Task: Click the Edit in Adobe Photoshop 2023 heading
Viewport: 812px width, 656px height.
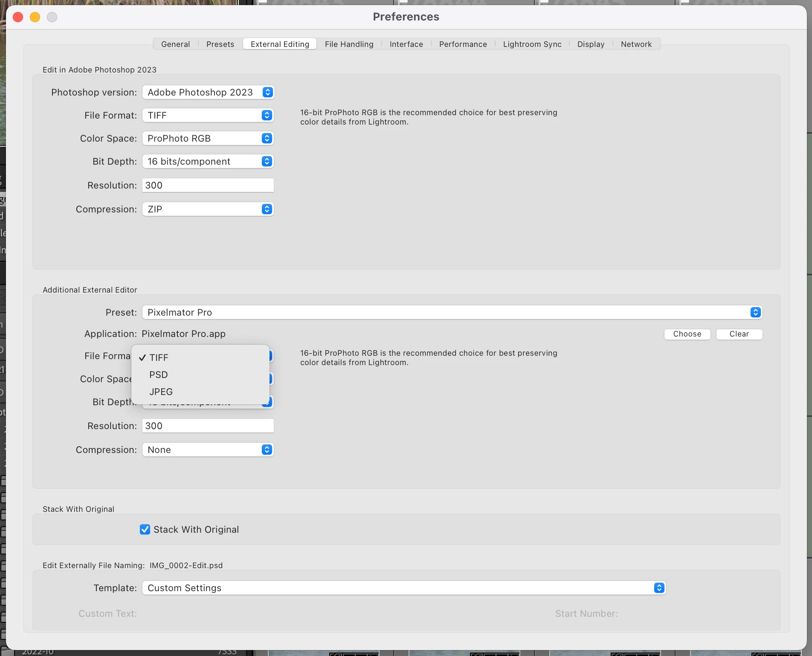Action: [99, 70]
